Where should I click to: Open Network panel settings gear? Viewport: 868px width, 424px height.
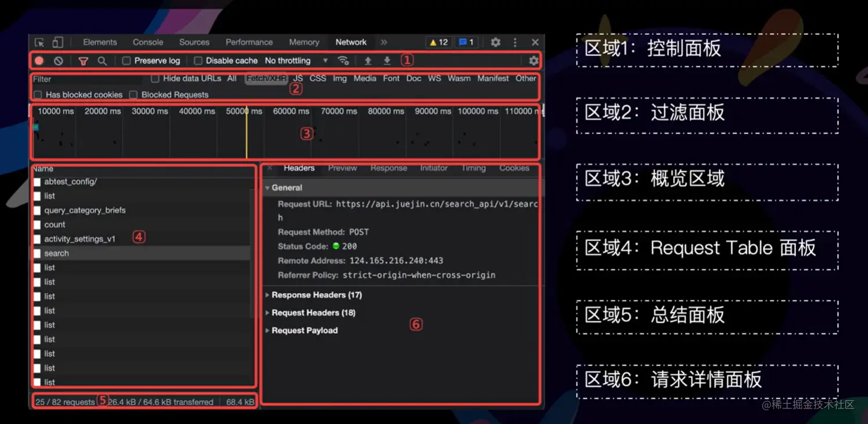[533, 61]
